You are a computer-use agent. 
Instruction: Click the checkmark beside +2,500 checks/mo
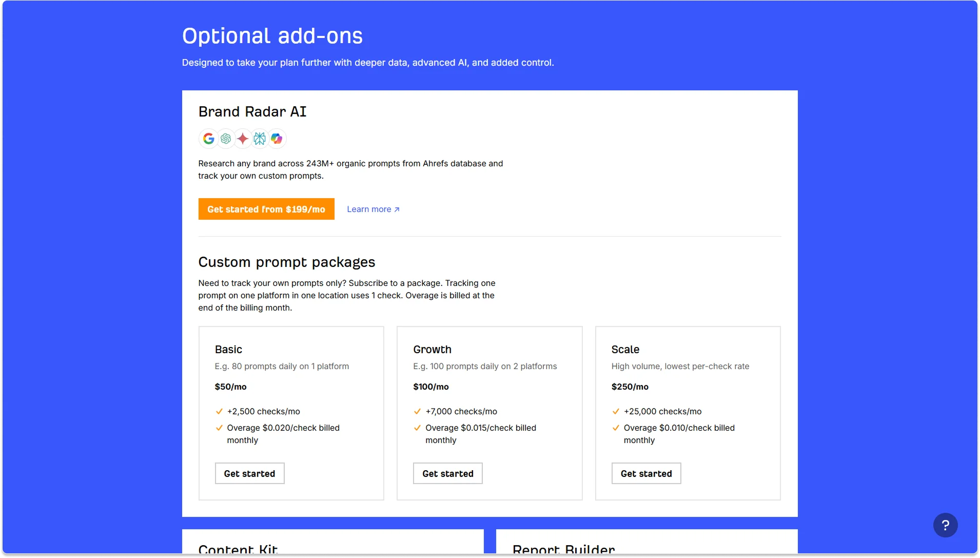click(219, 411)
